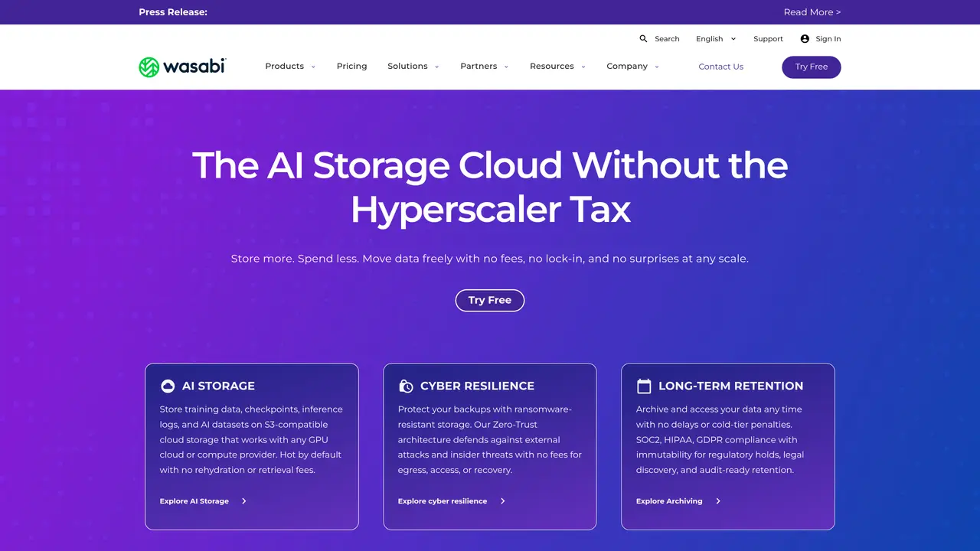Open the Company menu

(627, 67)
